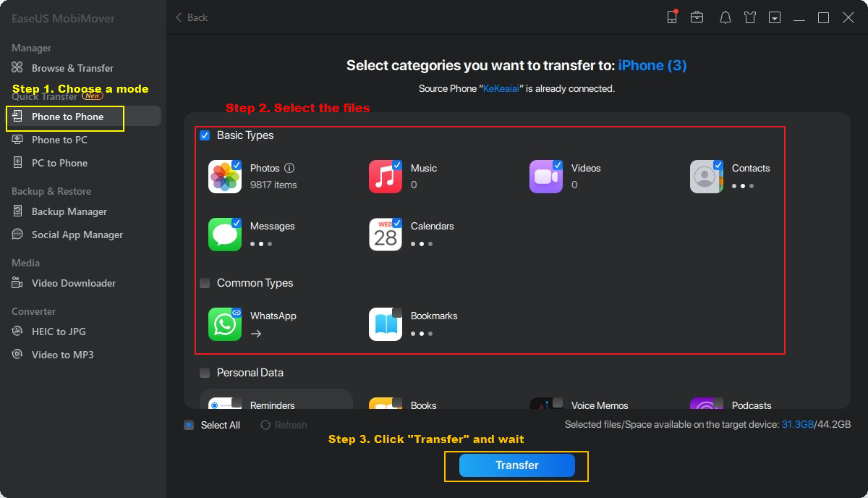Toggle the Select All checkbox
Viewport: 868px width, 498px height.
189,425
